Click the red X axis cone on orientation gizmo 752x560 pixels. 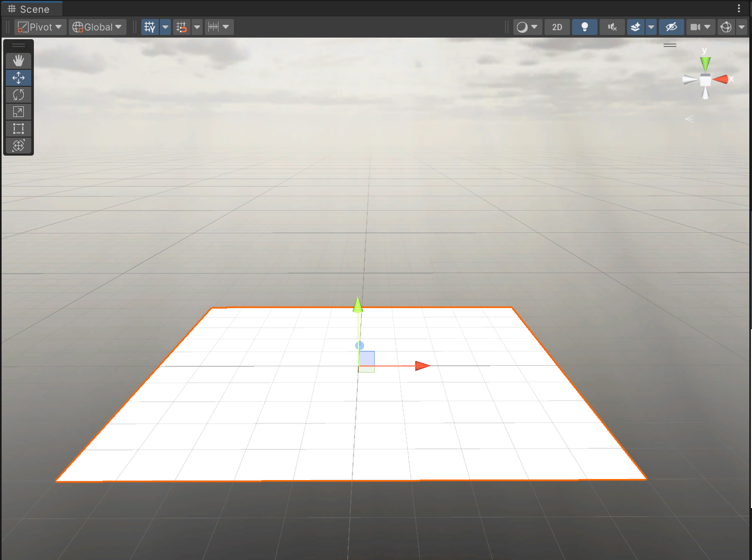point(721,79)
